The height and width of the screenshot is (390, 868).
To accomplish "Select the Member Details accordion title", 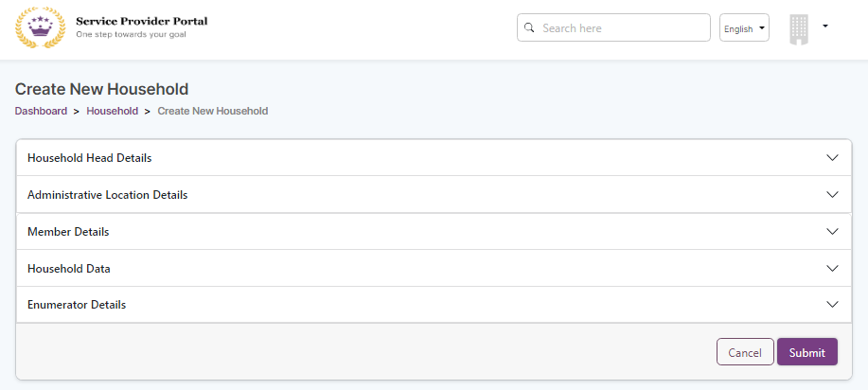I will [68, 232].
